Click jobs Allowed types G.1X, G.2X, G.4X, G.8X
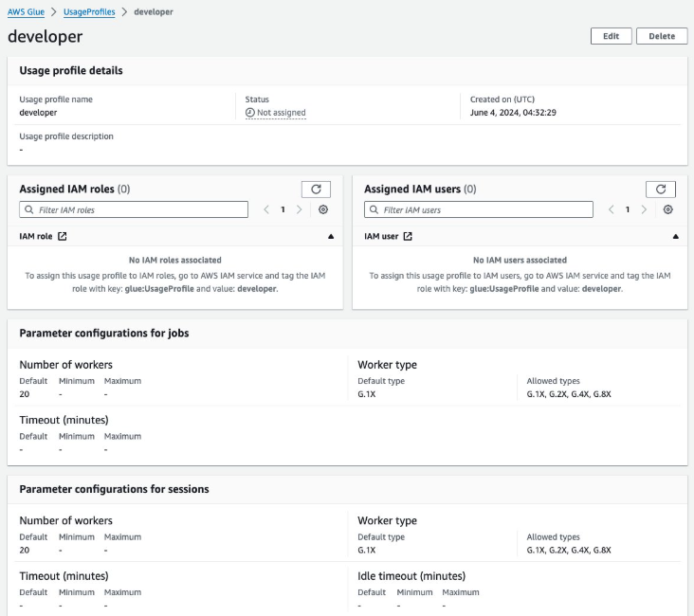Image resolution: width=694 pixels, height=616 pixels. coord(569,394)
